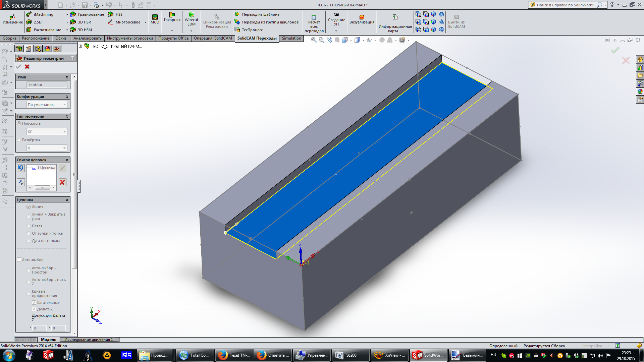Switch to the Simulation tab
Screen dimensions: 644x362
tap(291, 38)
